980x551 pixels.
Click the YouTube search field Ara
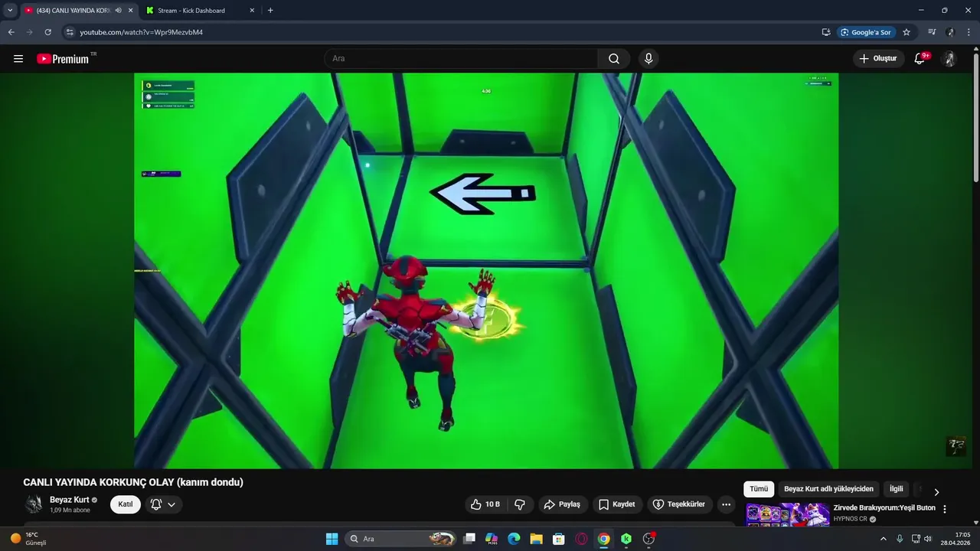461,59
